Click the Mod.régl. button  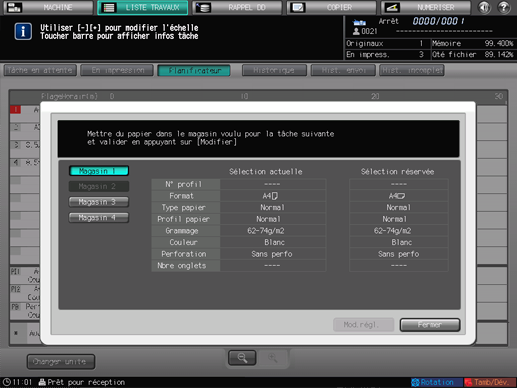(x=363, y=325)
